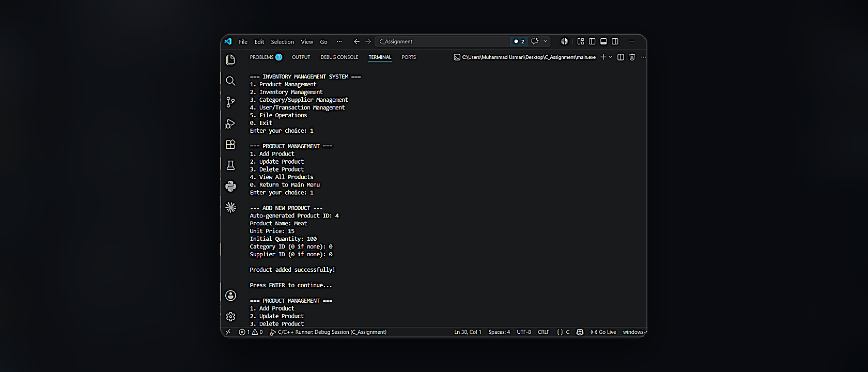Click 'Initial Quantity: 100' terminal line
This screenshot has width=868, height=372.
283,239
